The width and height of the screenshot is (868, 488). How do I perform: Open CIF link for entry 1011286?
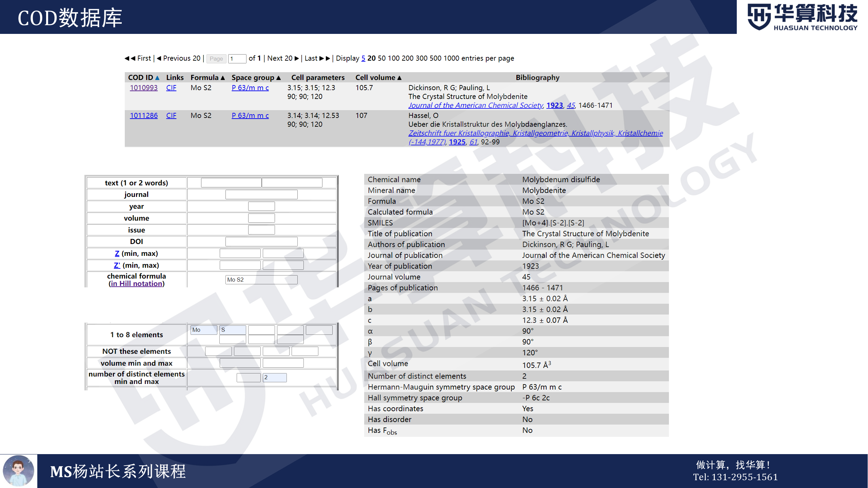coord(171,116)
